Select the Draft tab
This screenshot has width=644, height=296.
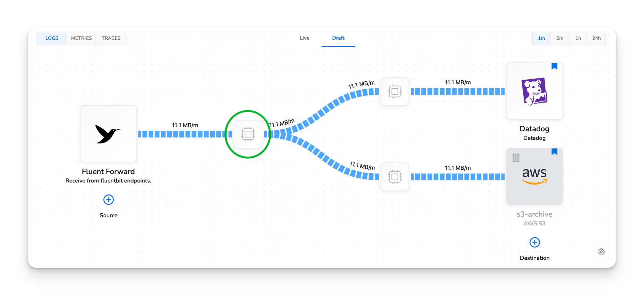[338, 38]
